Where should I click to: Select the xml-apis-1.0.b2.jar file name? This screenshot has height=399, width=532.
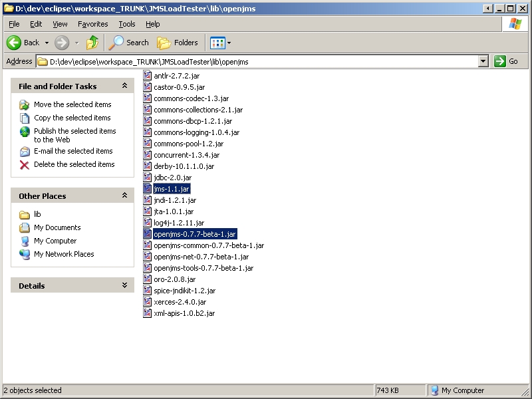click(184, 313)
